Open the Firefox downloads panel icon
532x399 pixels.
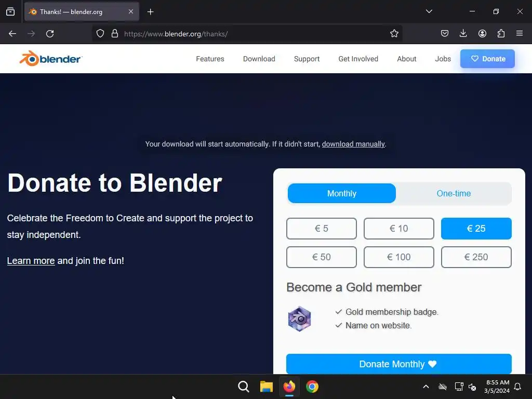point(463,34)
